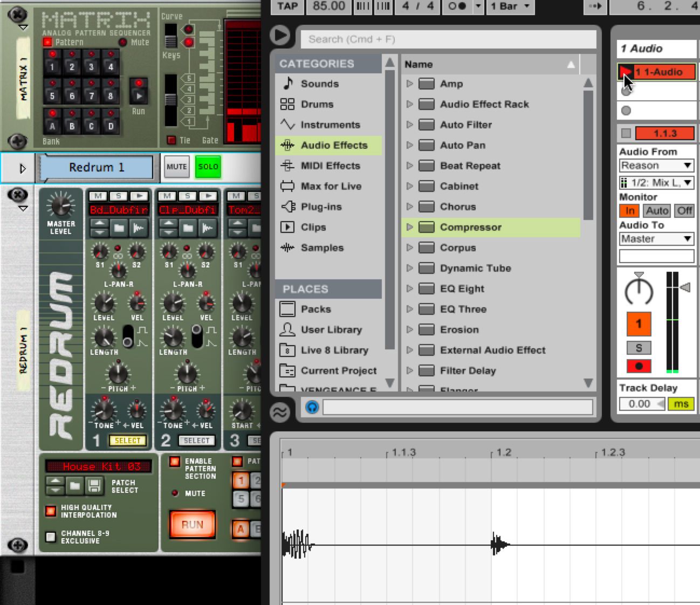The image size is (700, 605).
Task: Launch the 1-Audio clip play triangle
Action: tap(626, 72)
